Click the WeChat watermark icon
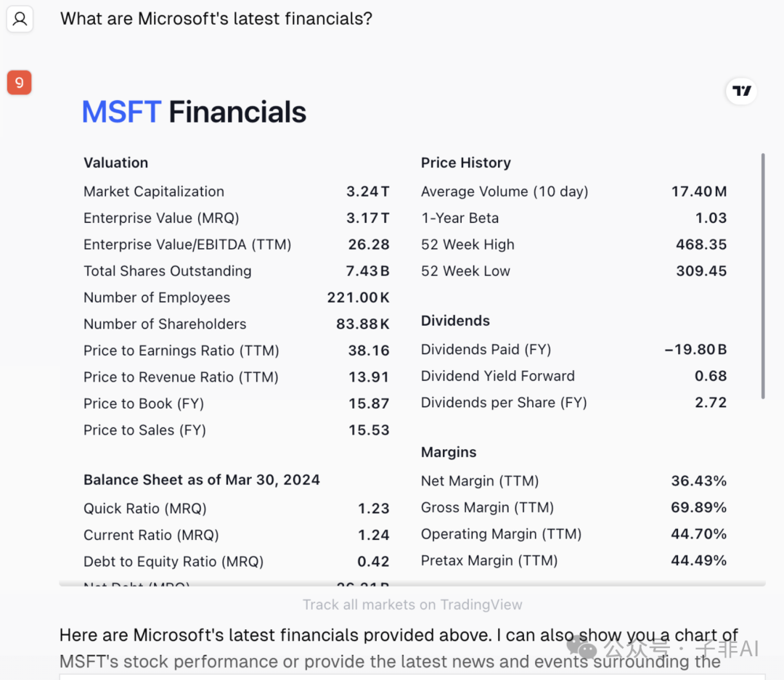The width and height of the screenshot is (784, 680). tap(581, 648)
